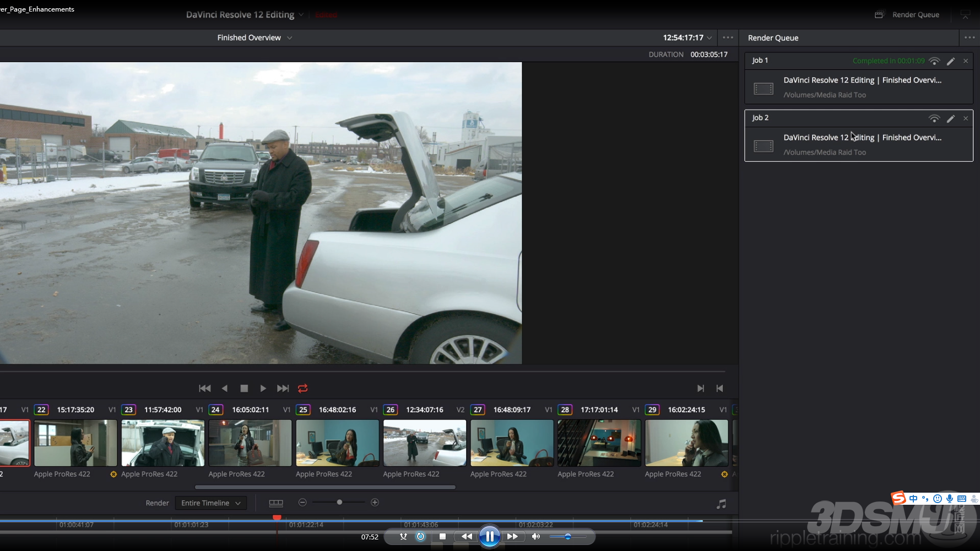Image resolution: width=980 pixels, height=551 pixels.
Task: Fast forward media player with next button
Action: [512, 536]
